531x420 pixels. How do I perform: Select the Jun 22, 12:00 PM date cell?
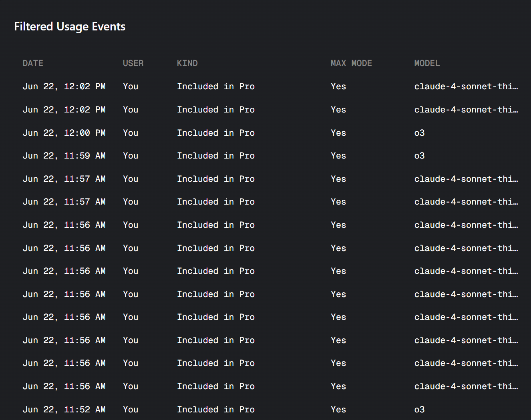[64, 133]
